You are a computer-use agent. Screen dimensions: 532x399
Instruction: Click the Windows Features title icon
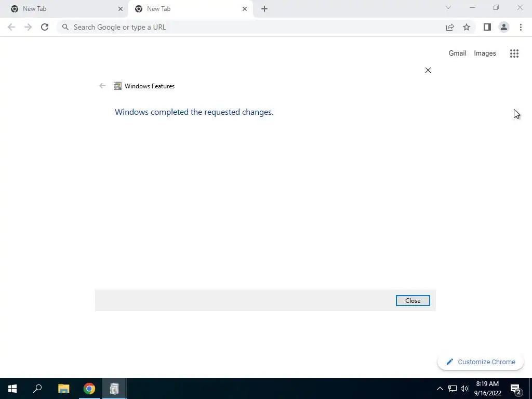pyautogui.click(x=117, y=86)
